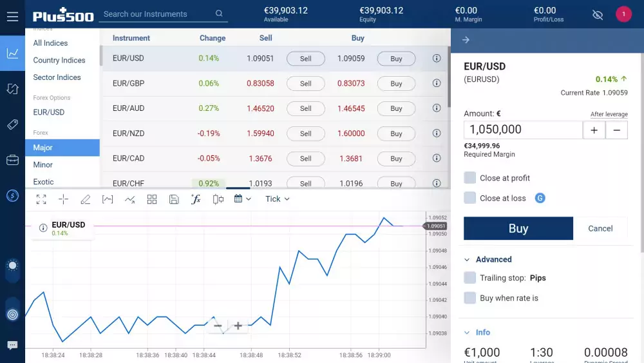The image size is (644, 363).
Task: Zoom in the chart with plus
Action: (238, 326)
